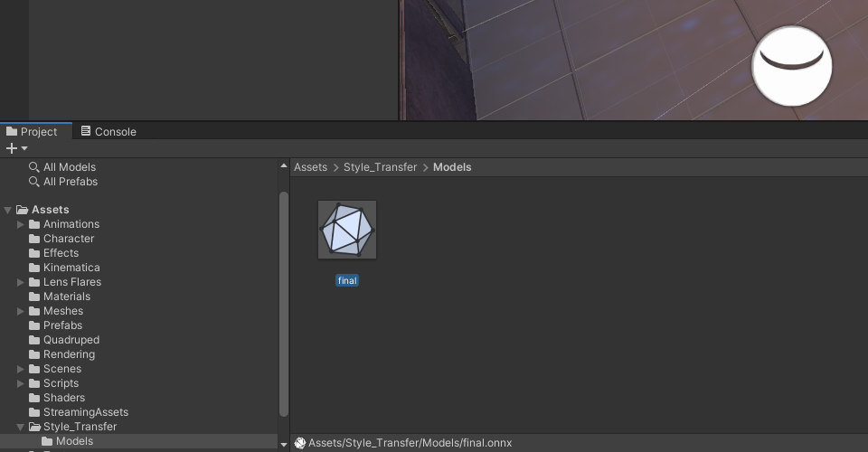Viewport: 868px width, 452px height.
Task: Select the Assets root folder
Action: point(51,210)
